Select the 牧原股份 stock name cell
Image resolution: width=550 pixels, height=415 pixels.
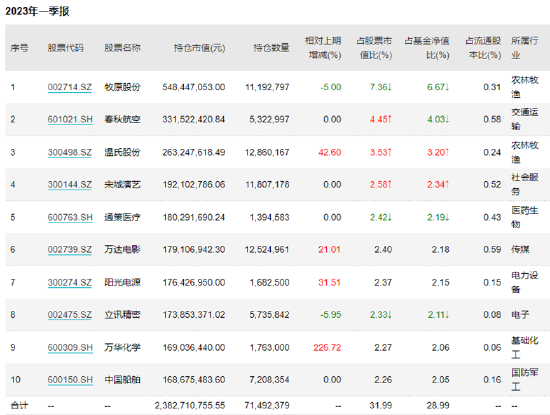[x=122, y=87]
